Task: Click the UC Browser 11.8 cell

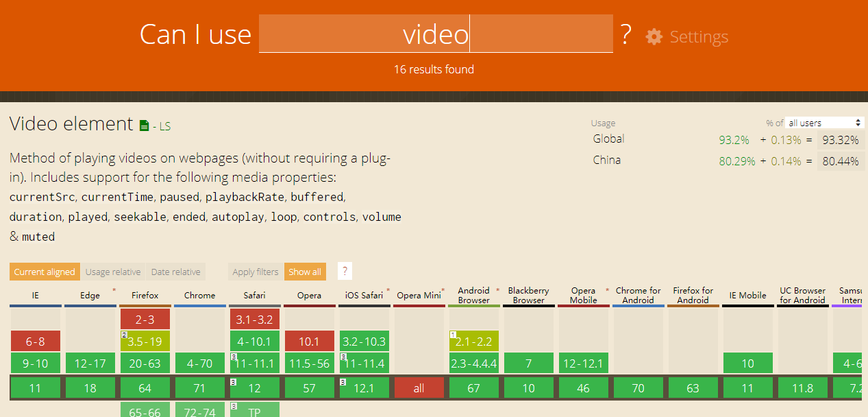Action: [803, 388]
